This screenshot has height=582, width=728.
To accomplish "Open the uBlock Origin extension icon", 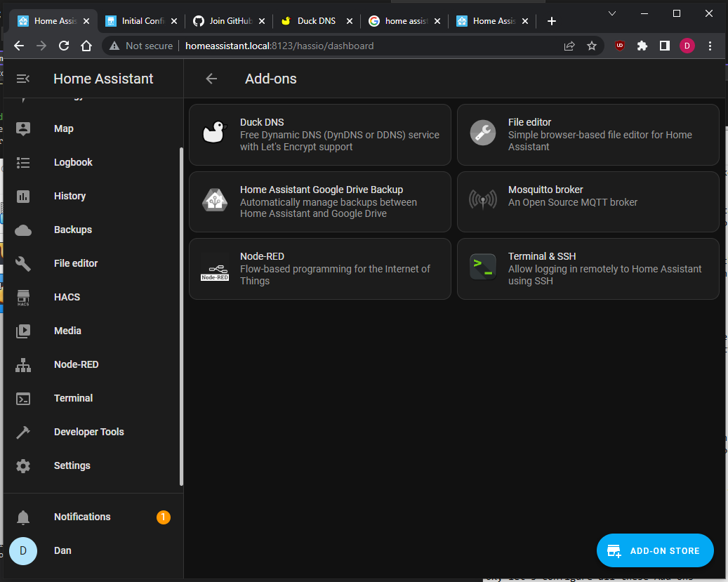I will pos(619,46).
